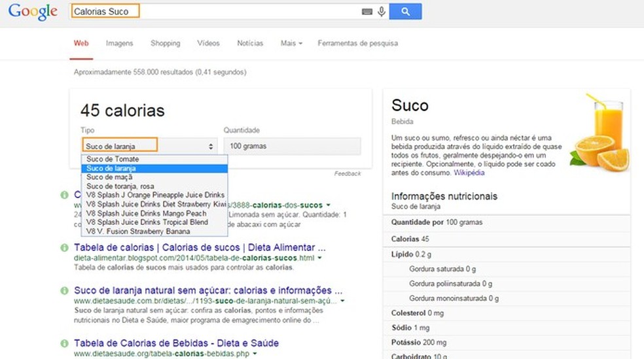Switch to the Imagens tab

tap(119, 43)
